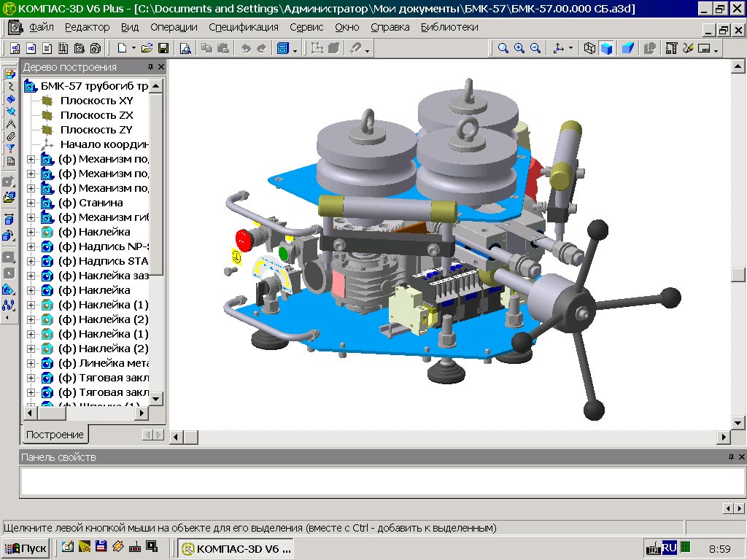Click the Пуск start button
The image size is (747, 560).
coord(26,548)
